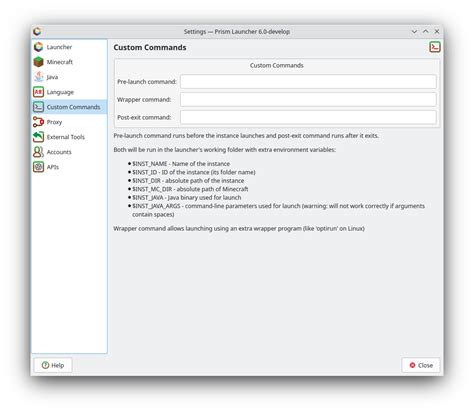Viewport: 474px width, 412px height.
Task: Focus the Pre-launch command field
Action: (x=308, y=82)
